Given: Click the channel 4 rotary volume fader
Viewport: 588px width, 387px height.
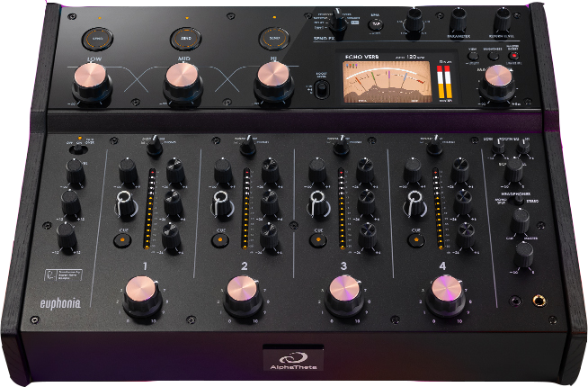Looking at the screenshot, I should pos(444,290).
